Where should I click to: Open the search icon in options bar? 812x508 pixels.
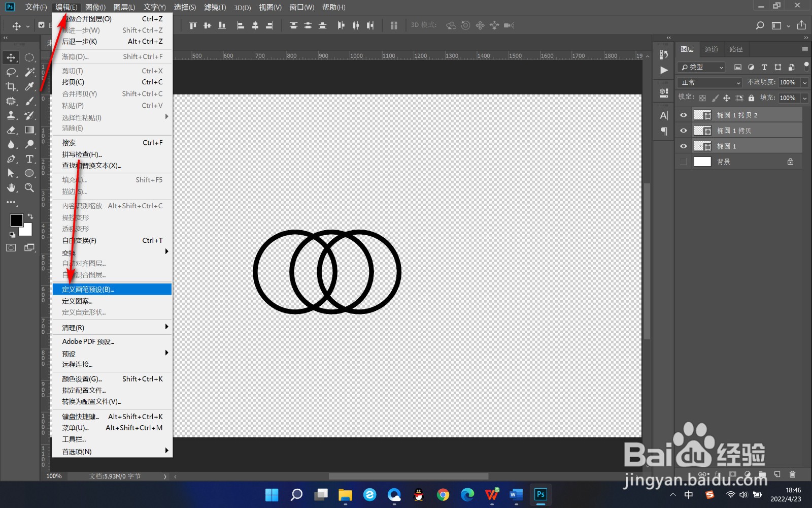tap(760, 25)
